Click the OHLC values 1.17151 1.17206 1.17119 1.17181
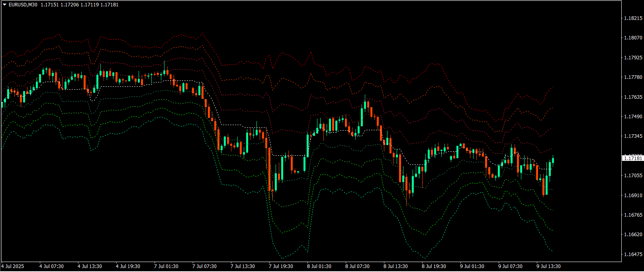 pyautogui.click(x=79, y=5)
